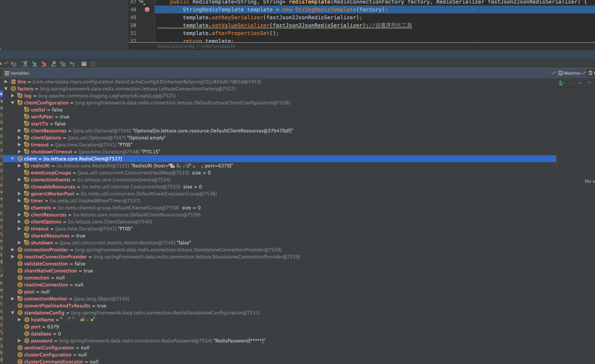
Task: Expand the standaloneConfig tree node
Action: (13, 312)
